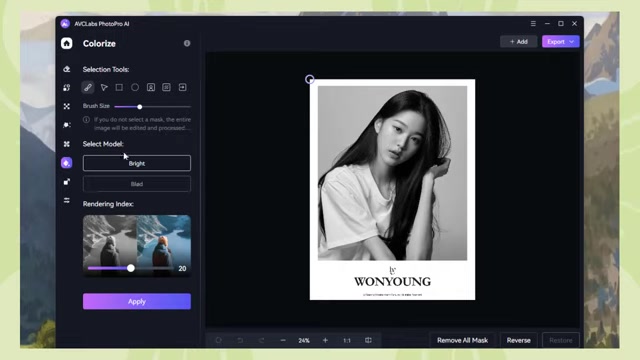This screenshot has height=360, width=640.
Task: Select the Brush selection tool
Action: pyautogui.click(x=88, y=87)
